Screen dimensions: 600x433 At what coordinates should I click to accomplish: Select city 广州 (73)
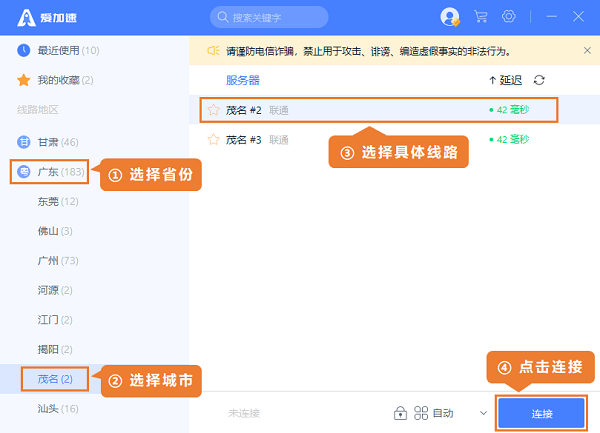(58, 261)
